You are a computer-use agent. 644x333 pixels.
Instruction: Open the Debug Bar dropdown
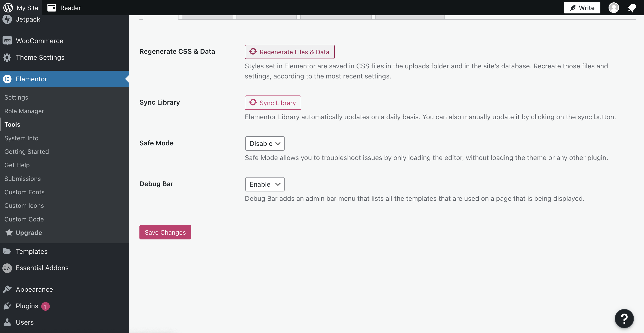click(x=265, y=184)
